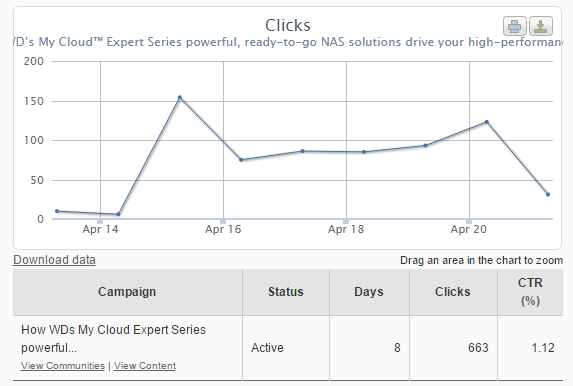Click the campaign name cell text

(x=113, y=338)
